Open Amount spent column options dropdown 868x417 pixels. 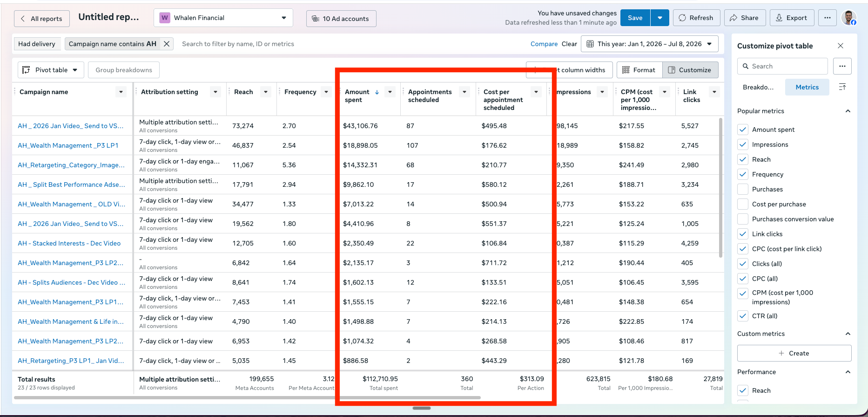[x=390, y=92]
